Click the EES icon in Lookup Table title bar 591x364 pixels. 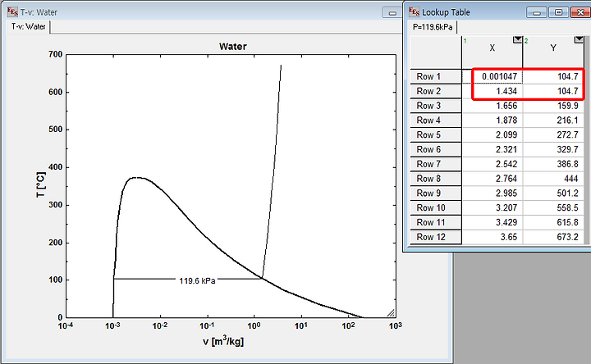[415, 11]
